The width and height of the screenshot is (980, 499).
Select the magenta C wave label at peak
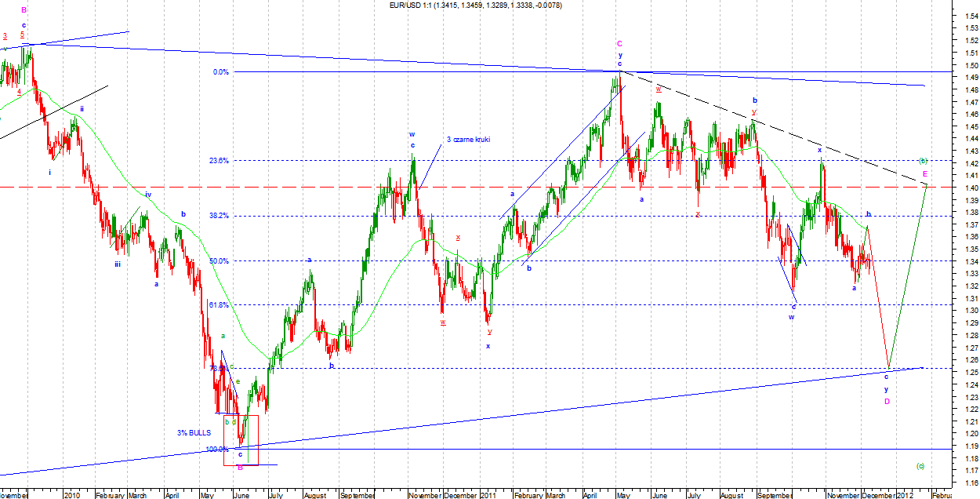point(619,44)
